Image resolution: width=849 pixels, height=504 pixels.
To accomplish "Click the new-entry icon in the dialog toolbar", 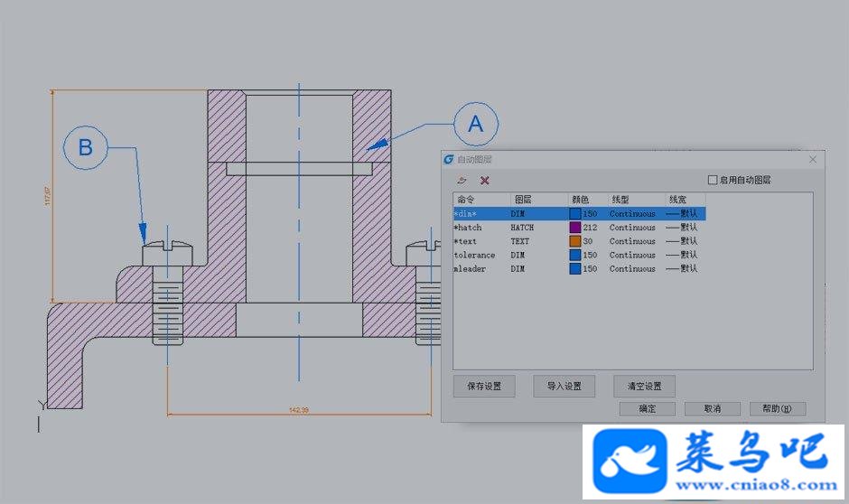I will (462, 181).
